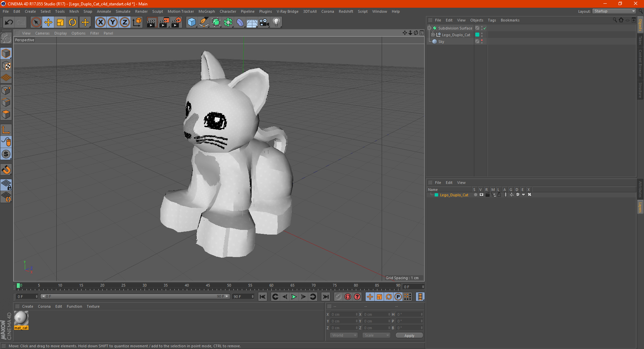Screen dimensions: 644x349
Task: Toggle Lego_Duplo_Cat layer solo dot
Action: (475, 195)
